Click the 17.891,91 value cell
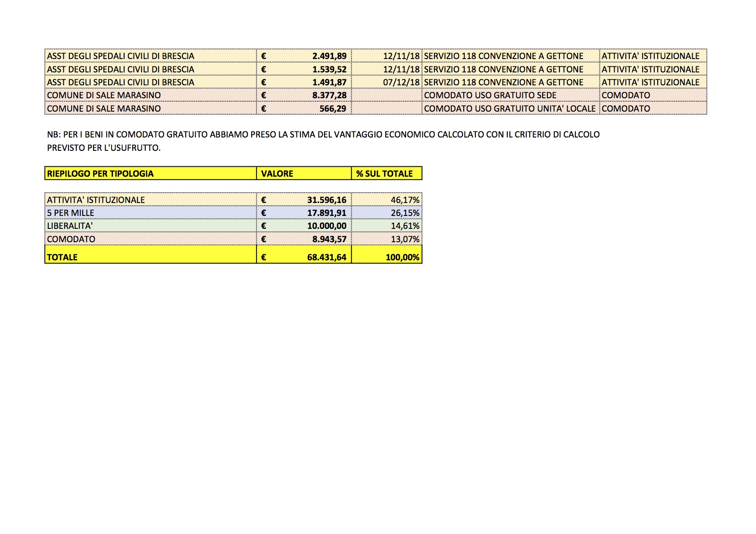Viewport: 756px width, 534px height. pyautogui.click(x=326, y=213)
